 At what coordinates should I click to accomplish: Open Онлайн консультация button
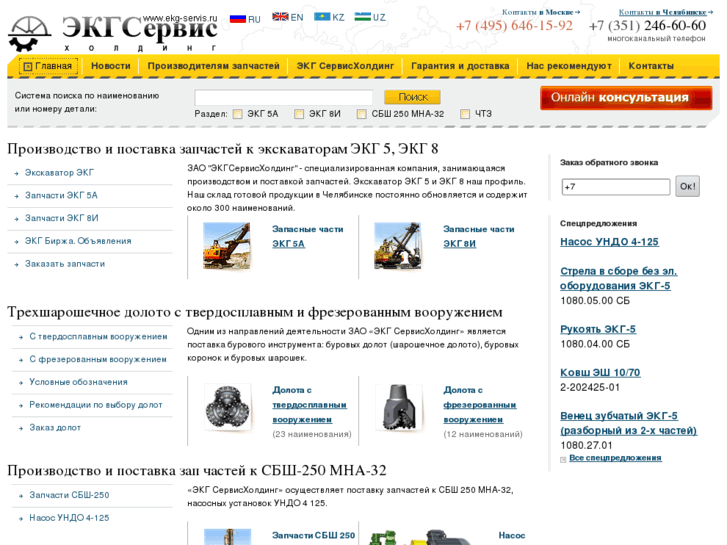click(x=626, y=98)
